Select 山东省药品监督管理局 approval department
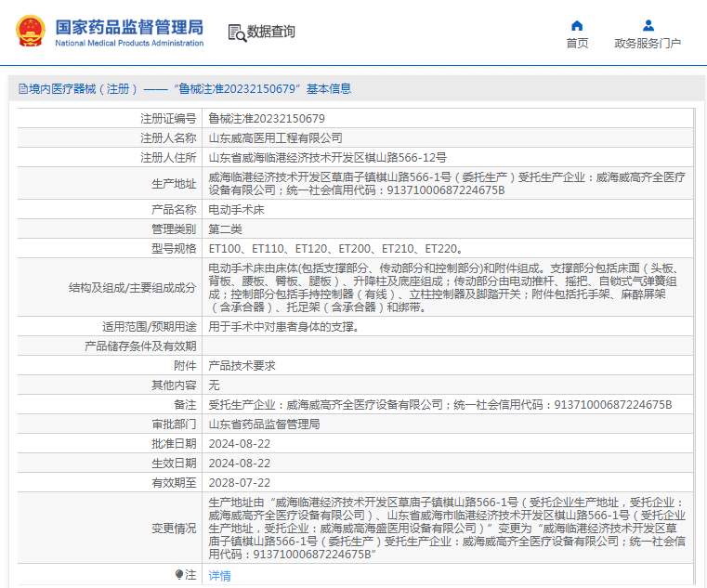The width and height of the screenshot is (707, 588). [x=264, y=425]
